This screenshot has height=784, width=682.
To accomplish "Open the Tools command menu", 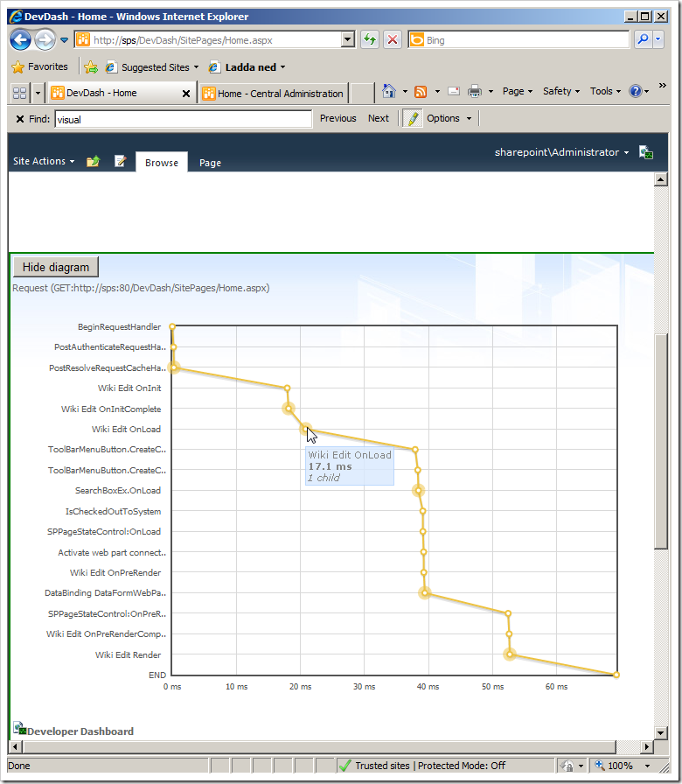I will tap(605, 91).
